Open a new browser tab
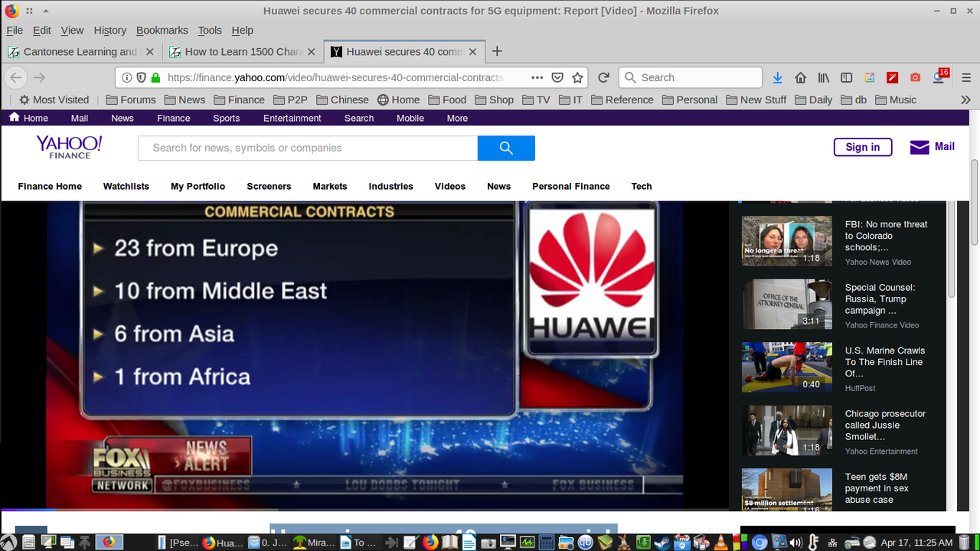Image resolution: width=980 pixels, height=551 pixels. (497, 51)
